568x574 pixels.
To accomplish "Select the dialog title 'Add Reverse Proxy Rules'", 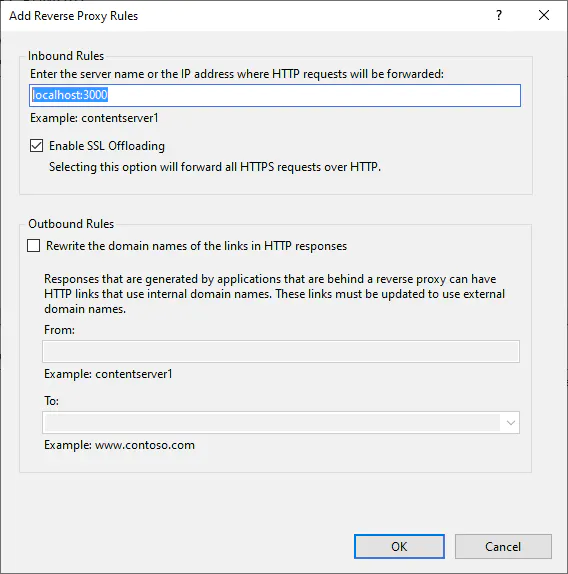I will 74,16.
